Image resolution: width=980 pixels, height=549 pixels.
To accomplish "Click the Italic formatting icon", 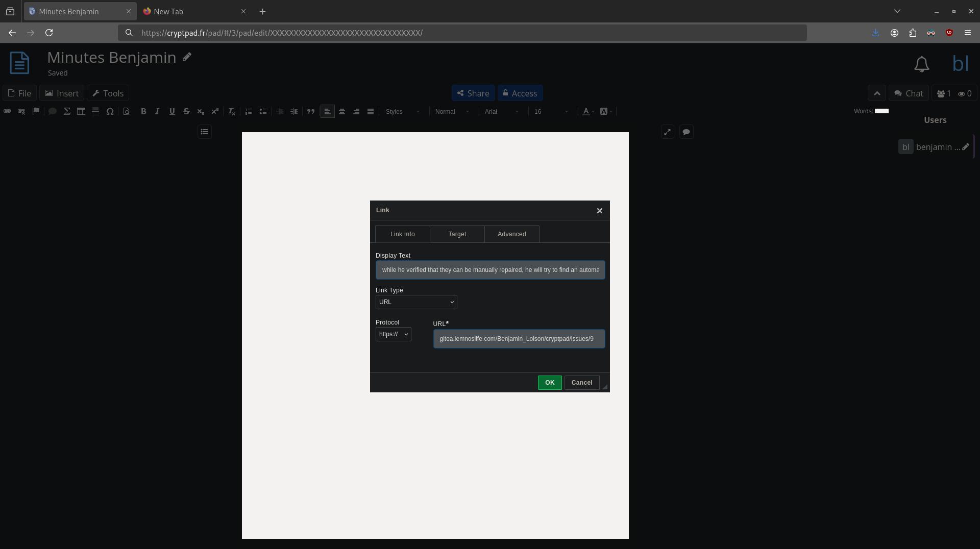I will (157, 111).
